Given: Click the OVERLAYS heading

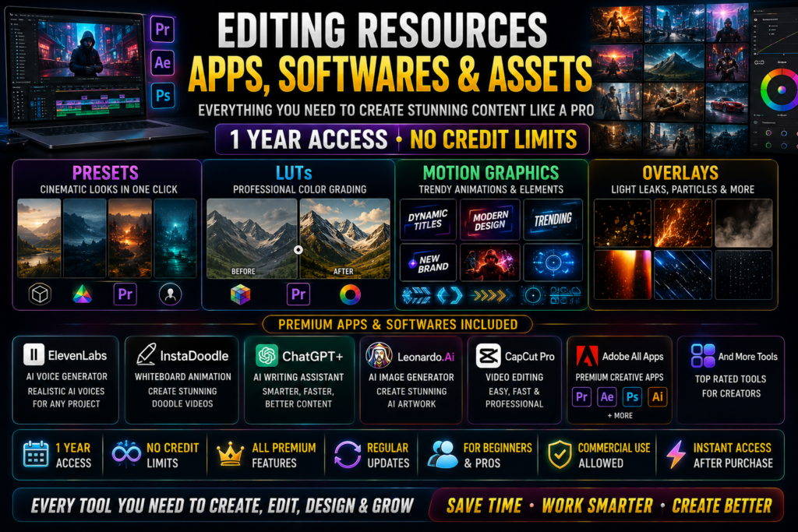Looking at the screenshot, I should pos(680,173).
